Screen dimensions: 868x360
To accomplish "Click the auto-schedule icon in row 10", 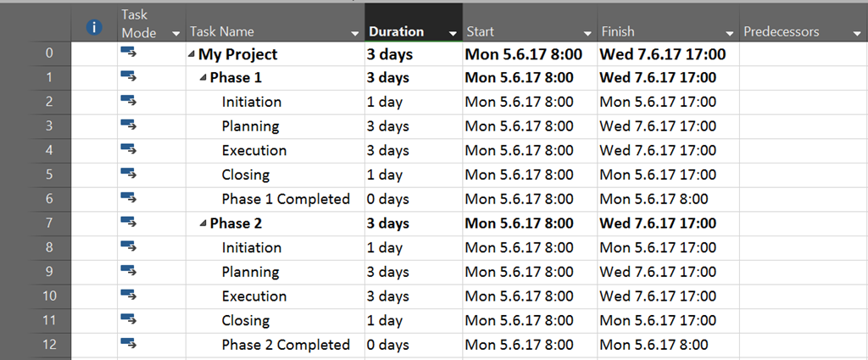I will (129, 296).
